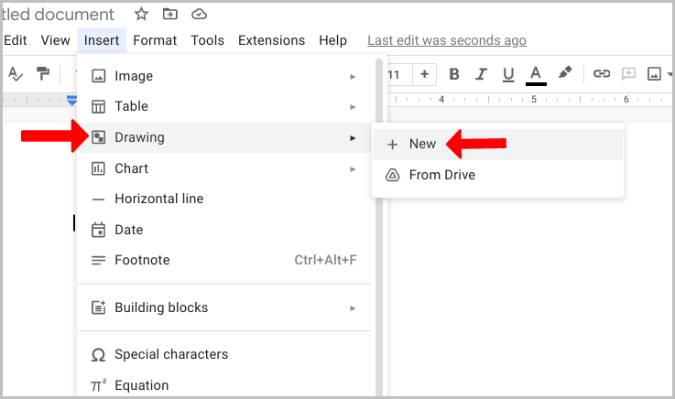This screenshot has width=675, height=399.
Task: Click the Drawing shapes icon
Action: click(99, 138)
